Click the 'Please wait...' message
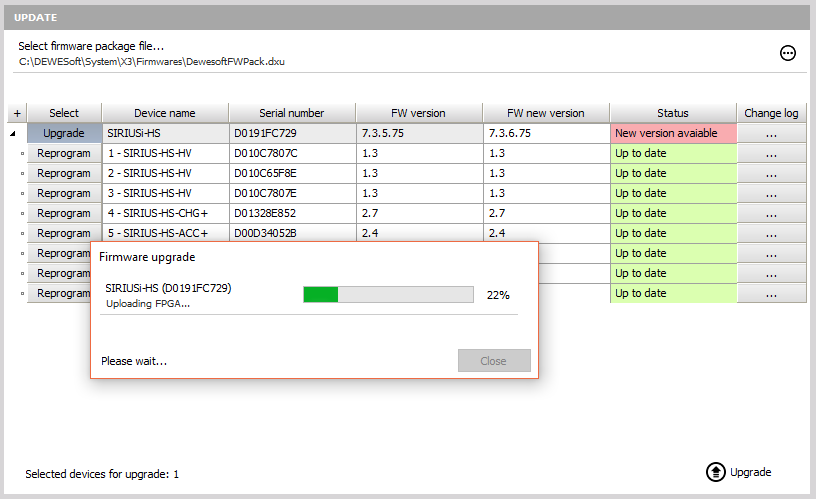Image resolution: width=816 pixels, height=499 pixels. [134, 361]
